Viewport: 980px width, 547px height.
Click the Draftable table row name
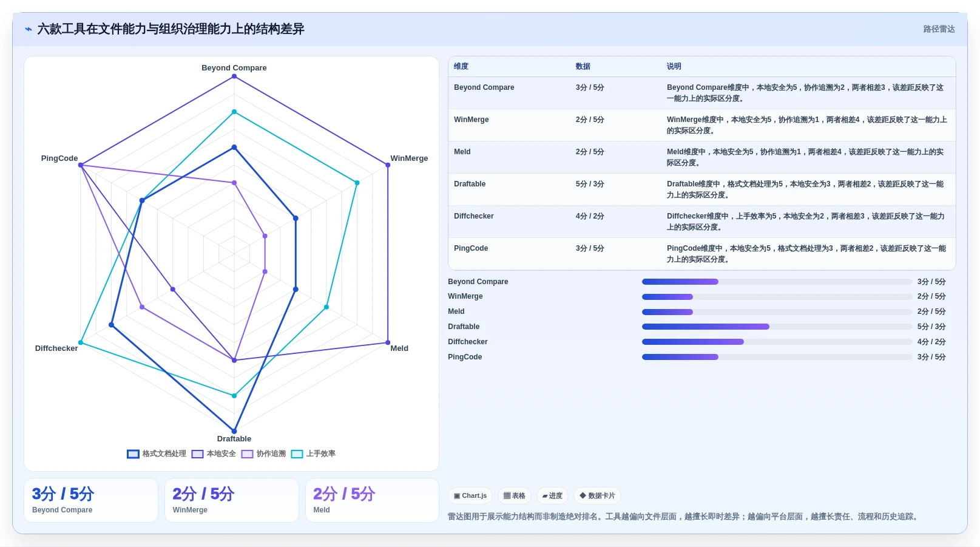coord(470,184)
